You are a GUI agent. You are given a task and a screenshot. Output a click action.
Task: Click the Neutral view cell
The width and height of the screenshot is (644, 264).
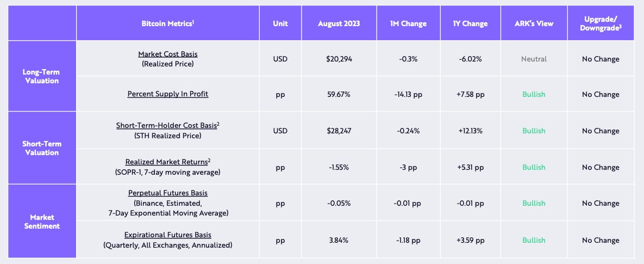coord(534,59)
